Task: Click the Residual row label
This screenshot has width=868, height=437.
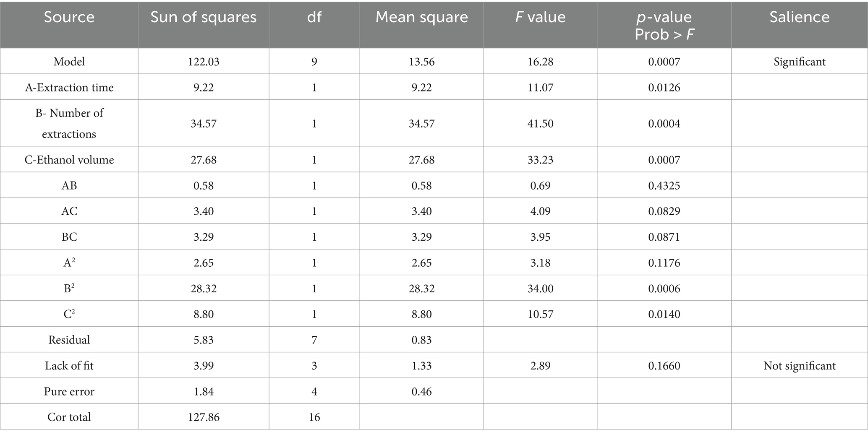Action: click(69, 340)
